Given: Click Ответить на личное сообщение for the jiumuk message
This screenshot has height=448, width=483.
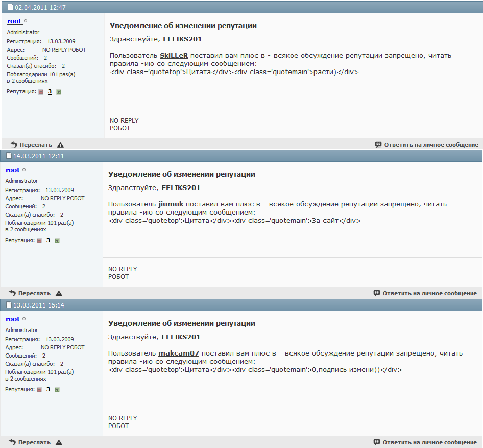Looking at the screenshot, I should click(430, 293).
